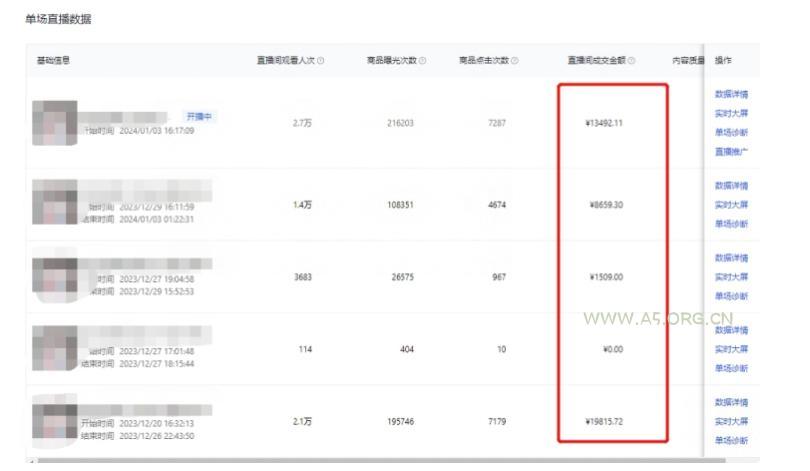Click the 直播间成交金额 column header
810x471 pixels.
(x=597, y=60)
